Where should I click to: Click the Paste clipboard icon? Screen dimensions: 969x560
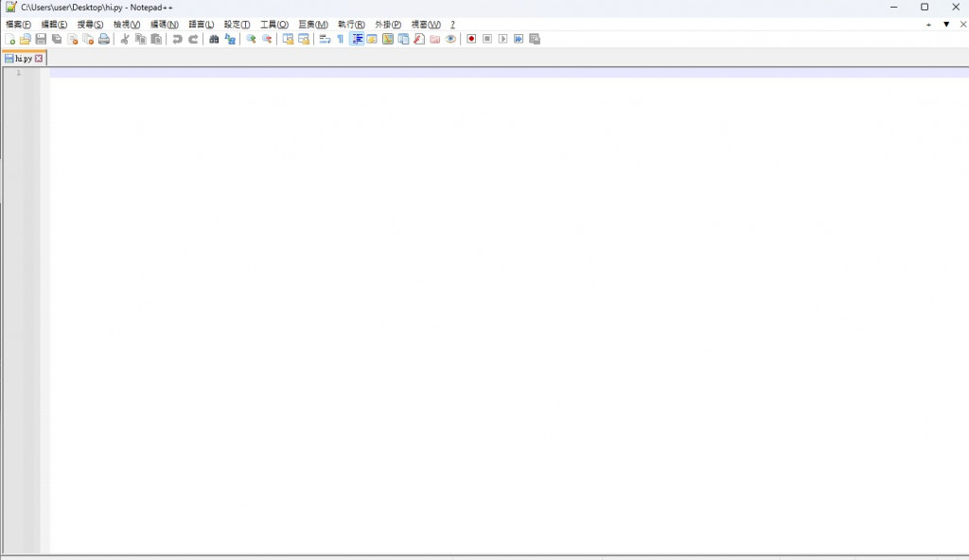coord(156,39)
